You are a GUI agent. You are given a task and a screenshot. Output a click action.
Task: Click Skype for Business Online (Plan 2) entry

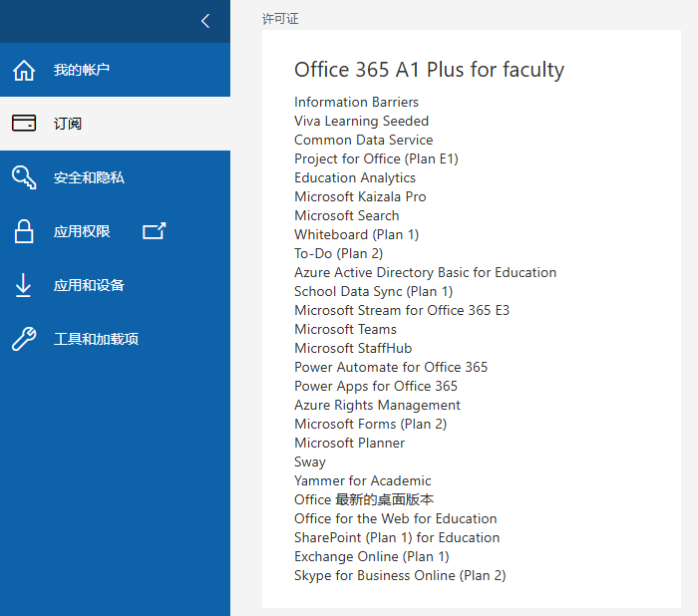(400, 575)
